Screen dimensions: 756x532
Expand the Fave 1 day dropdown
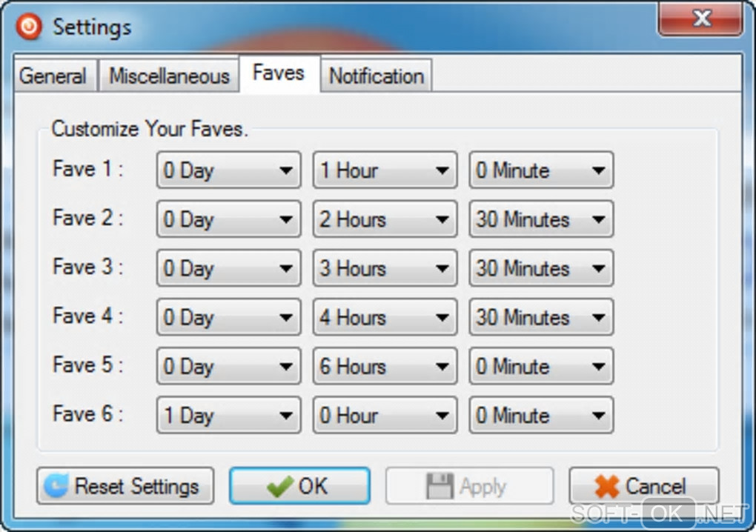point(228,170)
